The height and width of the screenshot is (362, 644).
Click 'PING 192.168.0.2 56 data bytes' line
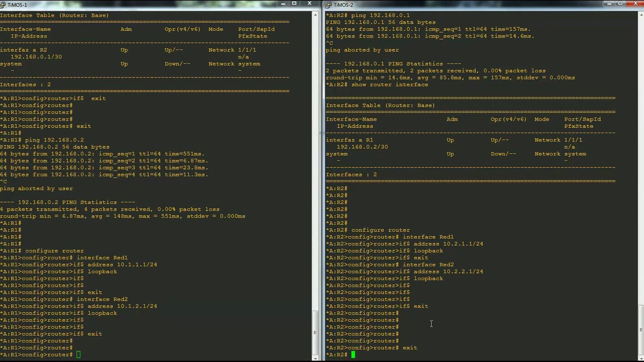point(54,147)
